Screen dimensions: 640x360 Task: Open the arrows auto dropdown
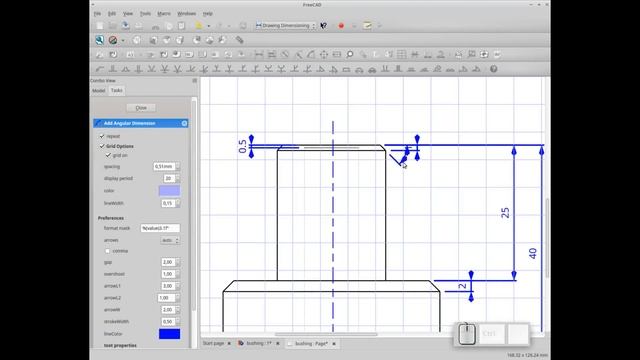coord(170,240)
